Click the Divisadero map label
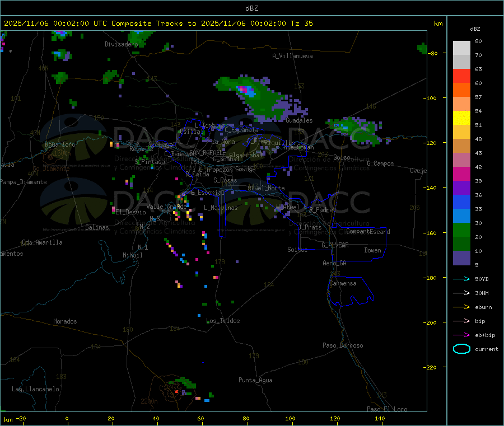 121,44
